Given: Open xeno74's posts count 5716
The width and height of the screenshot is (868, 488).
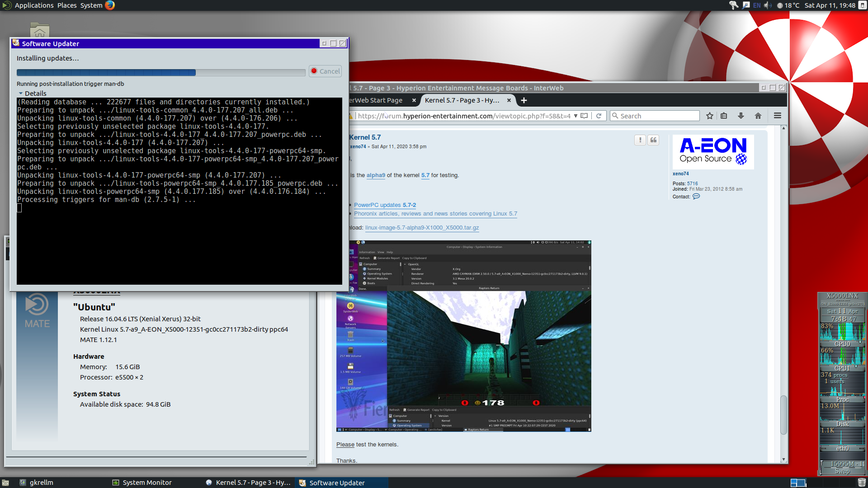Looking at the screenshot, I should [x=693, y=184].
